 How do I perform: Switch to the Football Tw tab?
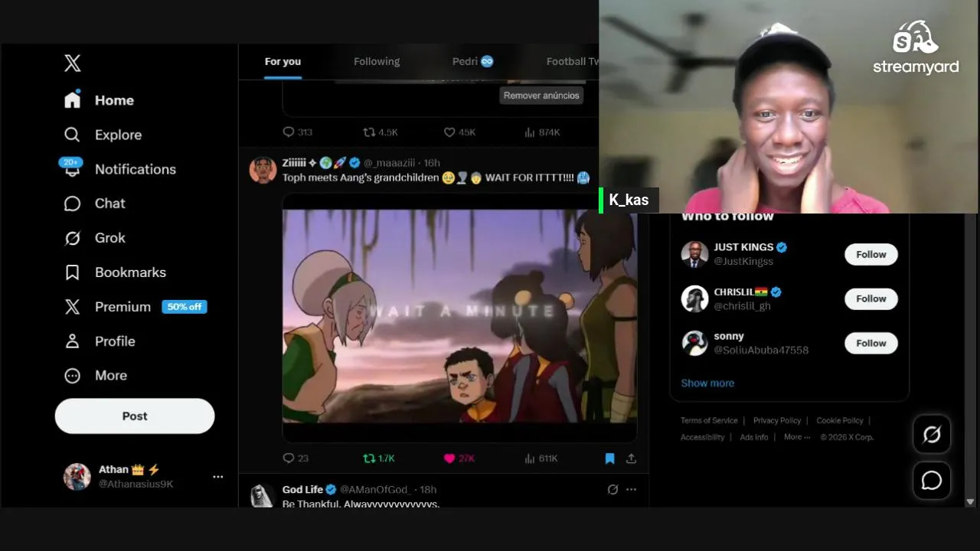(572, 61)
